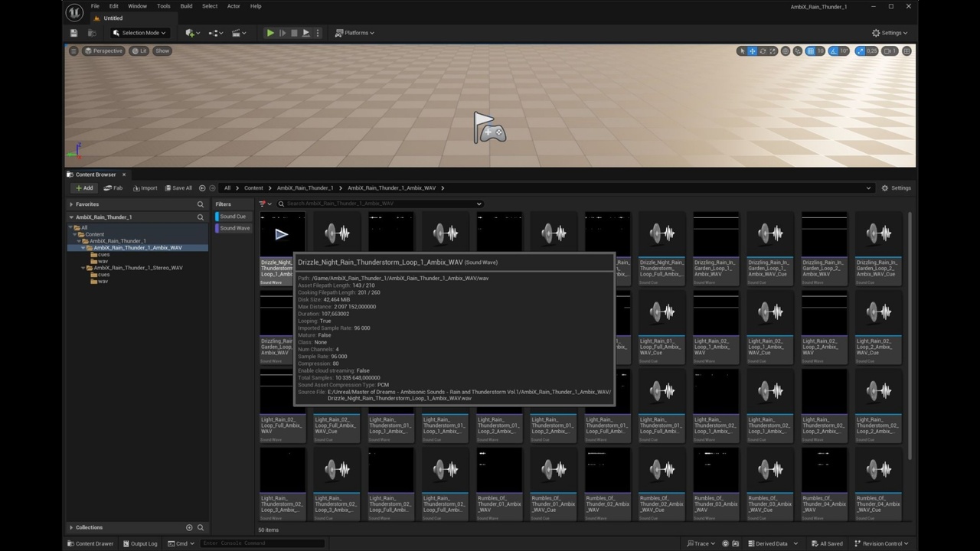Click the AmbiX_Rain_Thunder_1 breadcrumb
The height and width of the screenshot is (551, 980).
[305, 187]
